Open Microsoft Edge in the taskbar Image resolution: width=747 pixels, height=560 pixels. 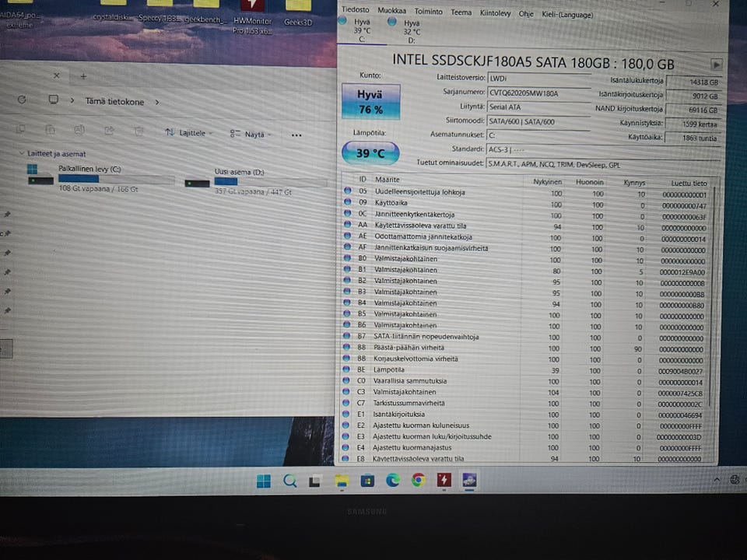click(x=392, y=481)
